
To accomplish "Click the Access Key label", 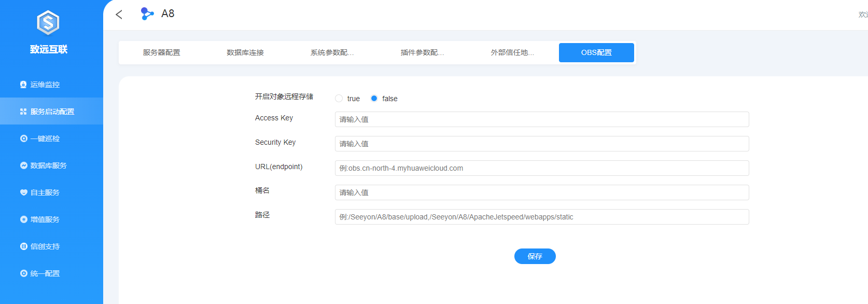I will (274, 118).
